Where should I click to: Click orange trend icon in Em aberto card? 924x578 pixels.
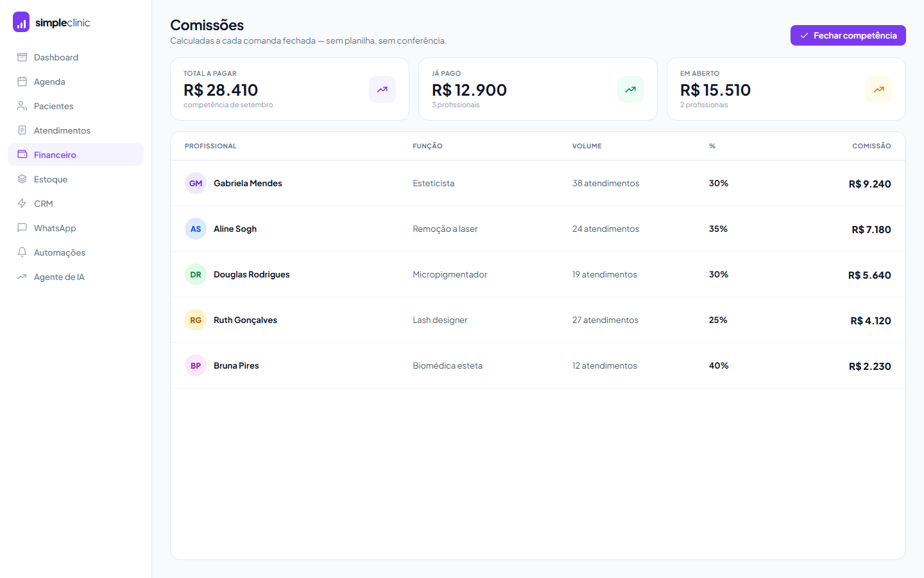coord(879,89)
